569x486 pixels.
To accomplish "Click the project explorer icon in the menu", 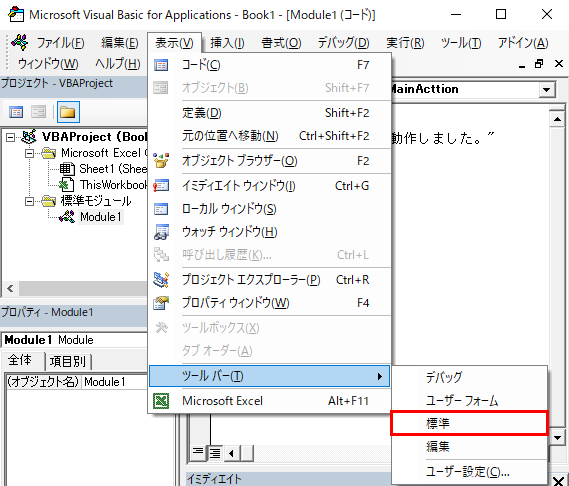I will [161, 280].
